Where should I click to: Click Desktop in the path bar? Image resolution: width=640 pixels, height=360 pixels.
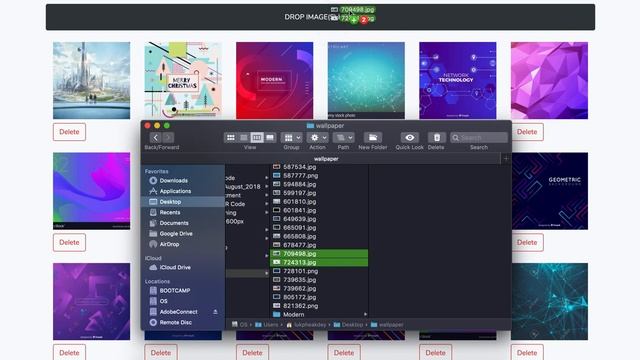pyautogui.click(x=348, y=325)
